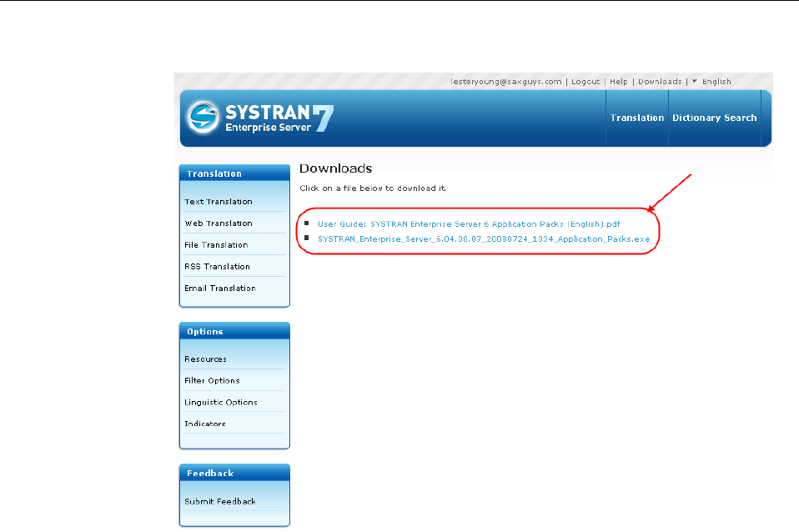Click the Options sidebar panel header
799x532 pixels.
234,331
